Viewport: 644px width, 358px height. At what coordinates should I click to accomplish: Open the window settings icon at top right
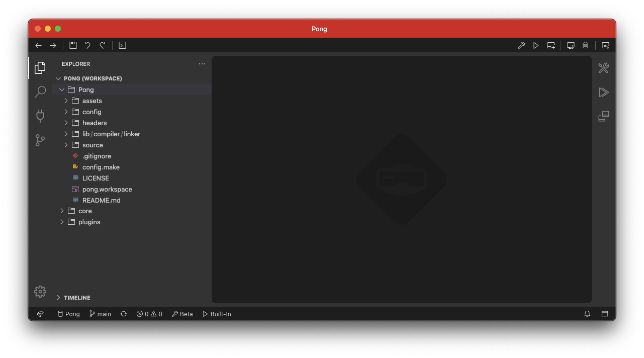(x=605, y=45)
